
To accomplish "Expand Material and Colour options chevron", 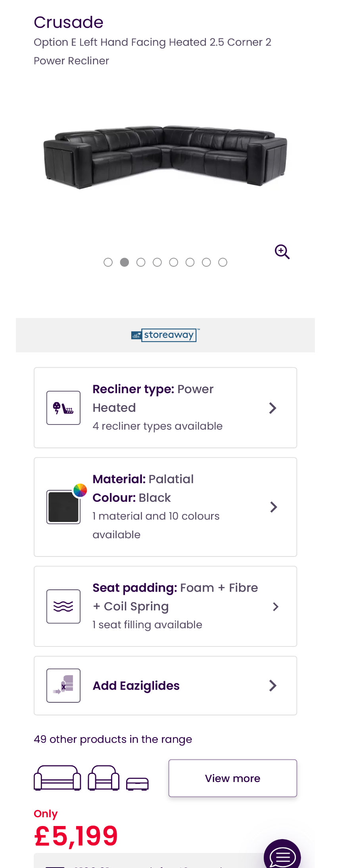I will pos(273,507).
